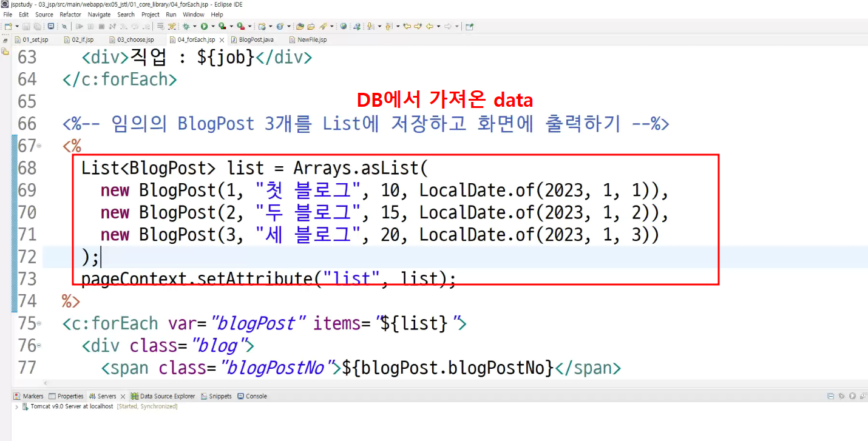This screenshot has height=441, width=868.
Task: Click the Open Perspective icon
Action: tap(469, 27)
